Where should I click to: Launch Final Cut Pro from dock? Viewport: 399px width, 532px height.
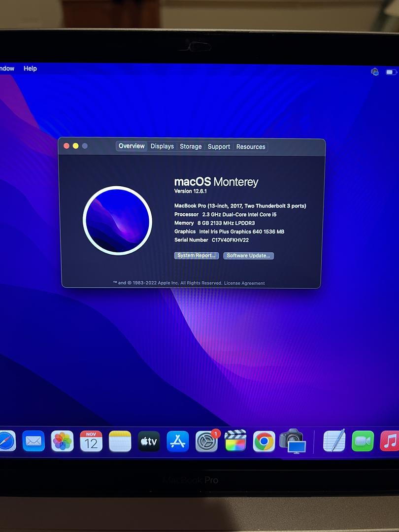[235, 441]
